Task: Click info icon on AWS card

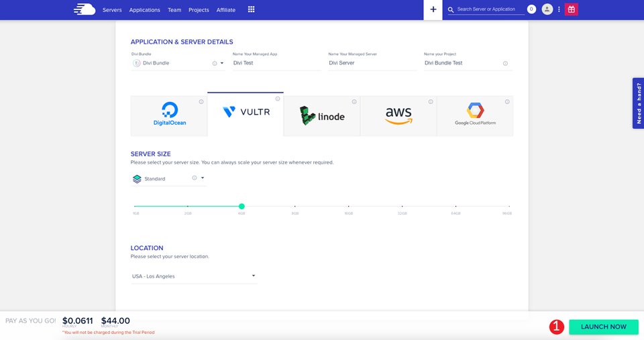Action: click(431, 102)
